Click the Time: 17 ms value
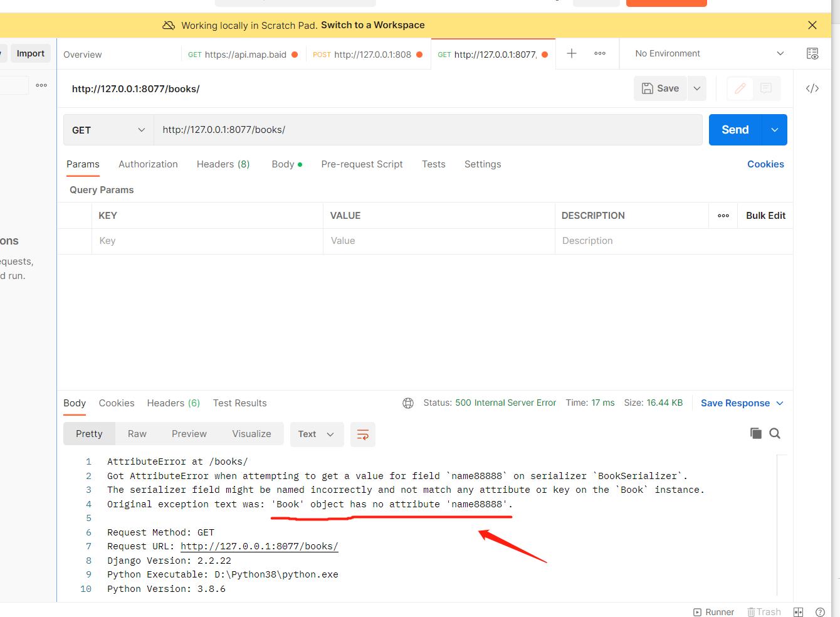The width and height of the screenshot is (840, 617). [604, 403]
